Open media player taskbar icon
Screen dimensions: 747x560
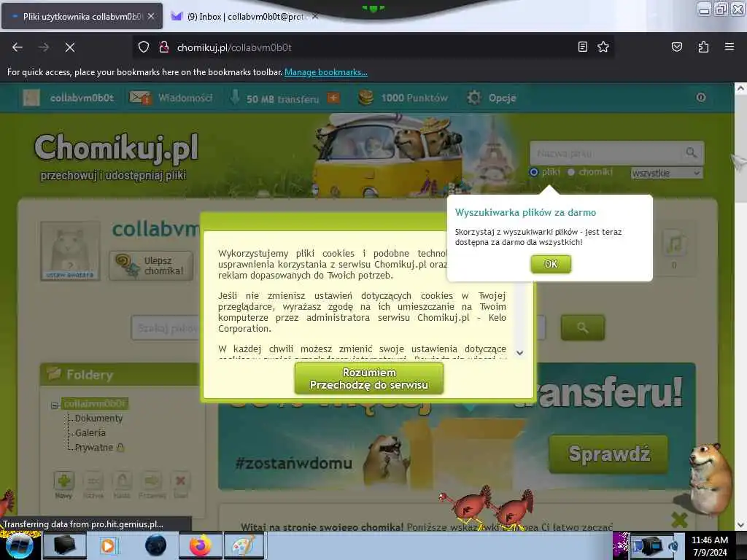[x=108, y=545]
